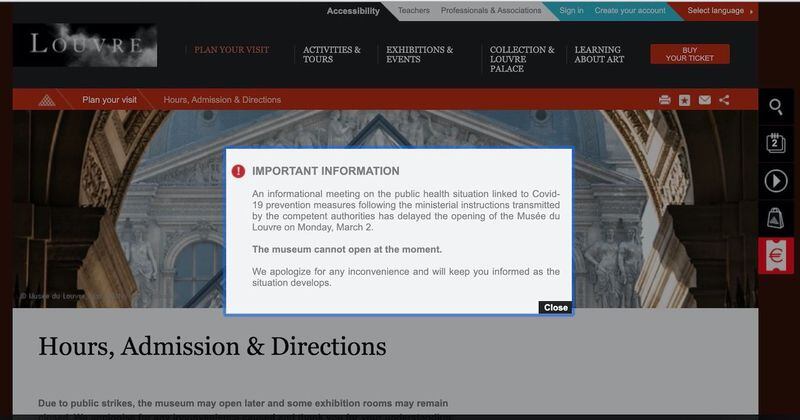Open the Activities & Tours menu

pos(332,54)
